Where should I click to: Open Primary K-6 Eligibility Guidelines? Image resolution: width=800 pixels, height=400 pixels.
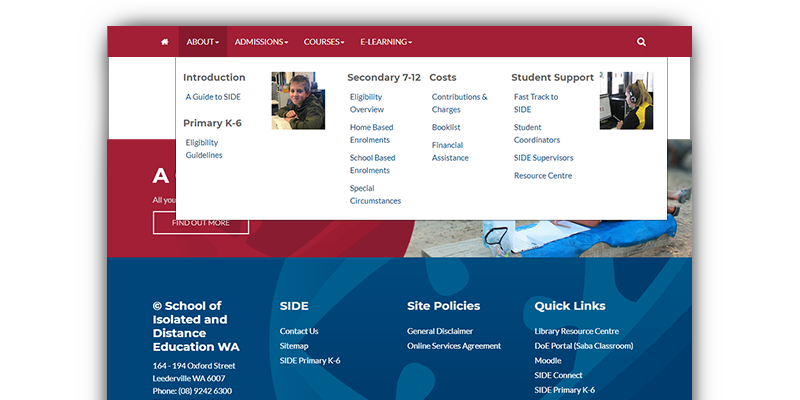(204, 149)
